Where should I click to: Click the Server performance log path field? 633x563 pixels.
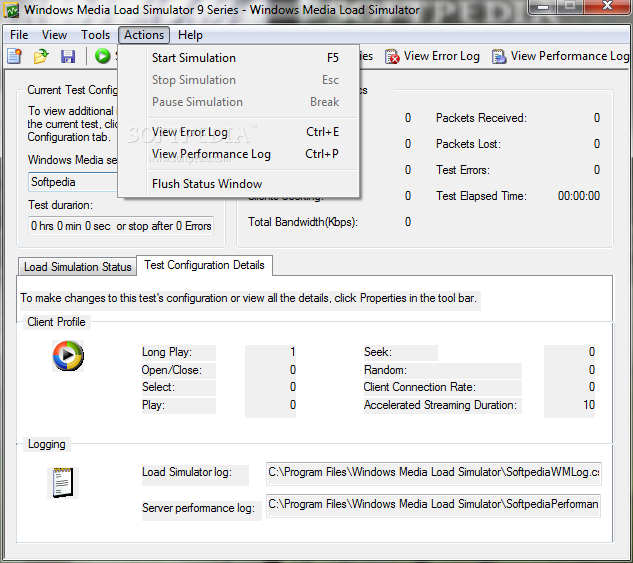(434, 504)
